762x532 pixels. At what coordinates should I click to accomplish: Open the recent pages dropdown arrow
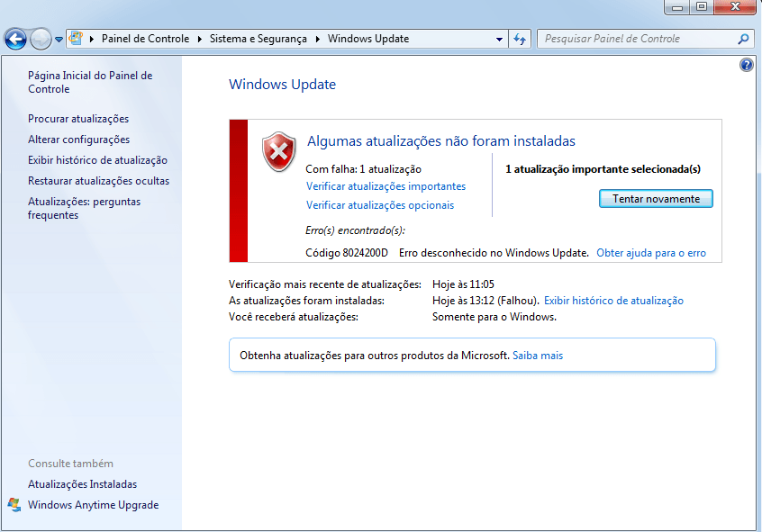[x=59, y=40]
